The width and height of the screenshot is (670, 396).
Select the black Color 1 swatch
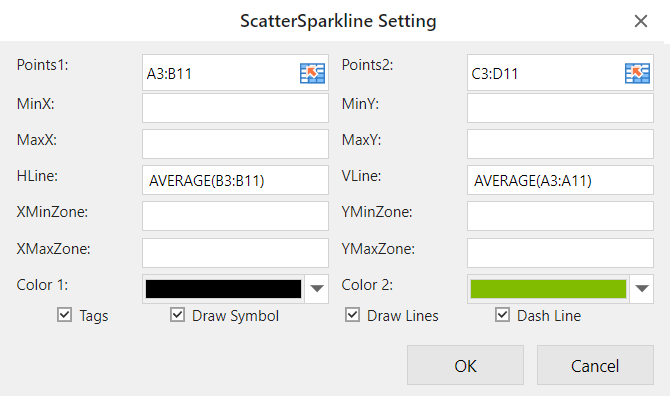[223, 289]
